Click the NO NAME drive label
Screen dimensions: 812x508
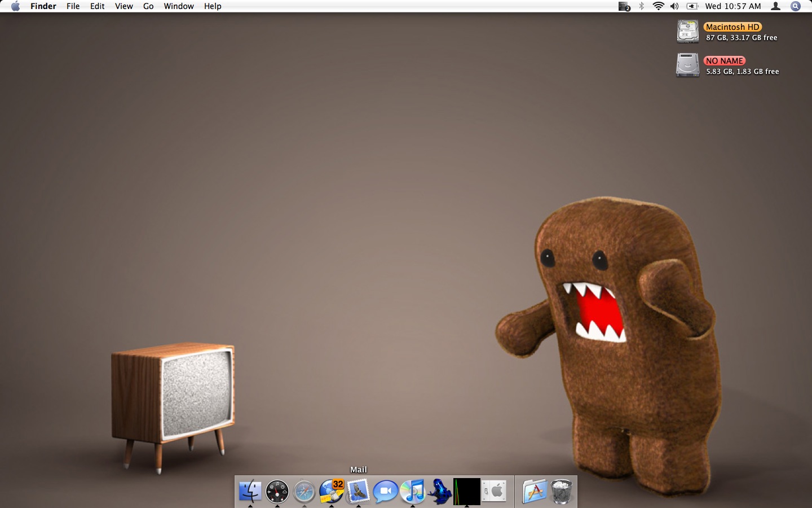pos(725,61)
